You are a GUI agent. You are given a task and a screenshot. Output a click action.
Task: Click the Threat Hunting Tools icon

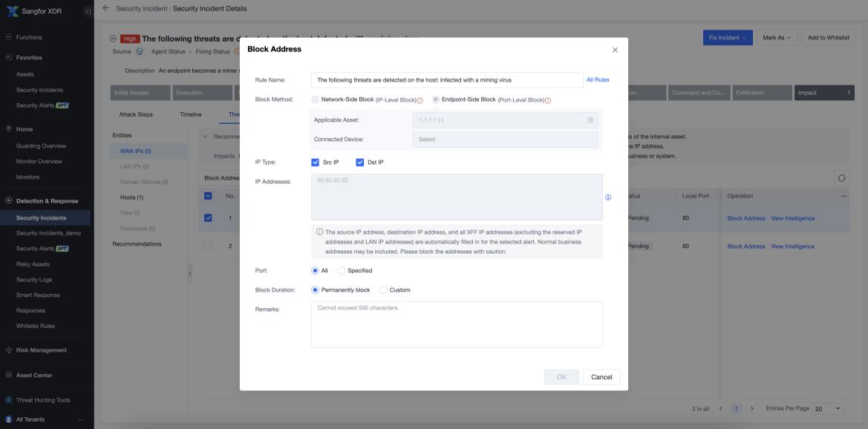(8, 399)
